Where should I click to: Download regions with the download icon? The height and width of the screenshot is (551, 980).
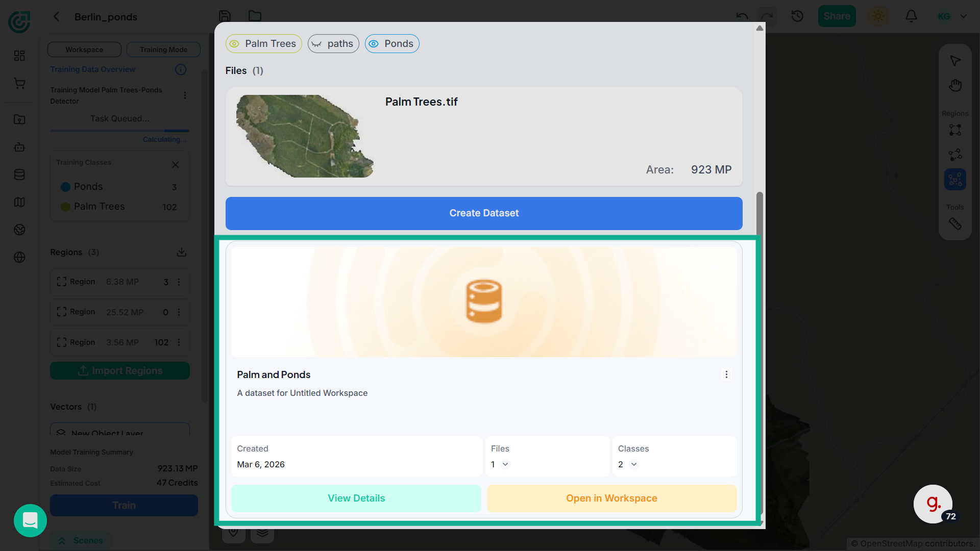pos(182,252)
